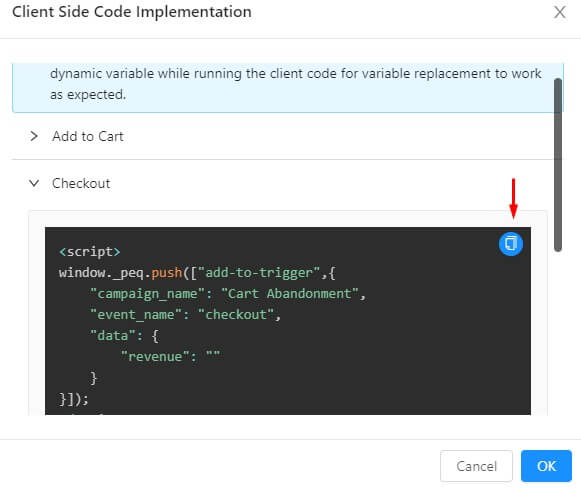
Task: Click the opening <script> tag line
Action: tap(90, 252)
